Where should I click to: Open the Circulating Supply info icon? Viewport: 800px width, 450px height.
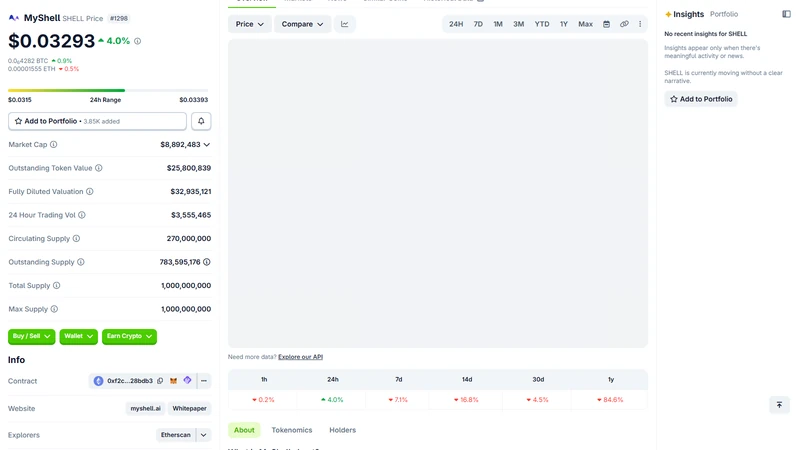coord(76,238)
